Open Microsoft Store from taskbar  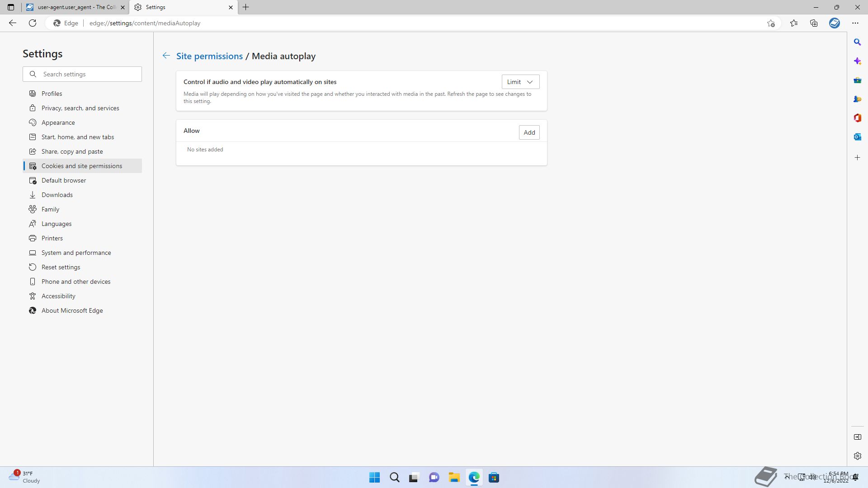494,478
